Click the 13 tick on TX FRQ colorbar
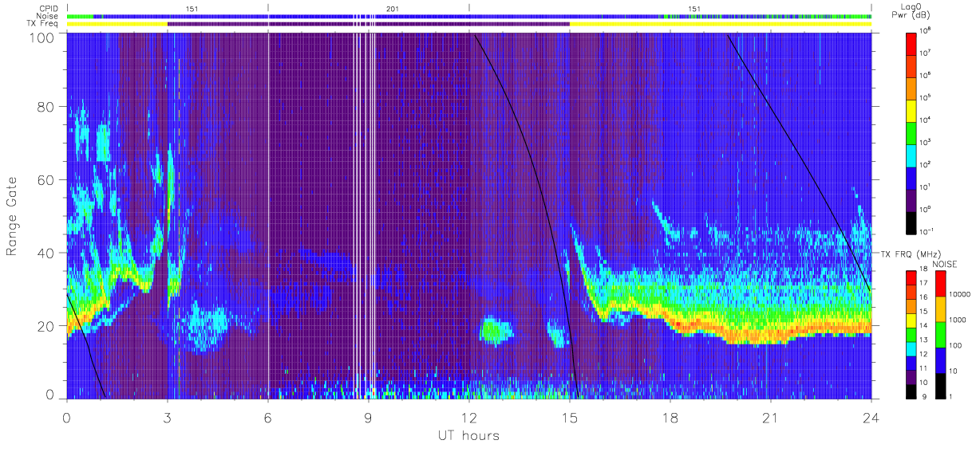Viewport: 980px width, 452px height. tap(924, 340)
